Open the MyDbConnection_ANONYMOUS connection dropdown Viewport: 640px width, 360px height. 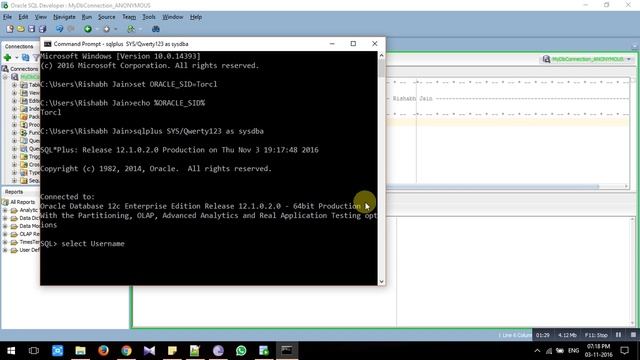[629, 60]
